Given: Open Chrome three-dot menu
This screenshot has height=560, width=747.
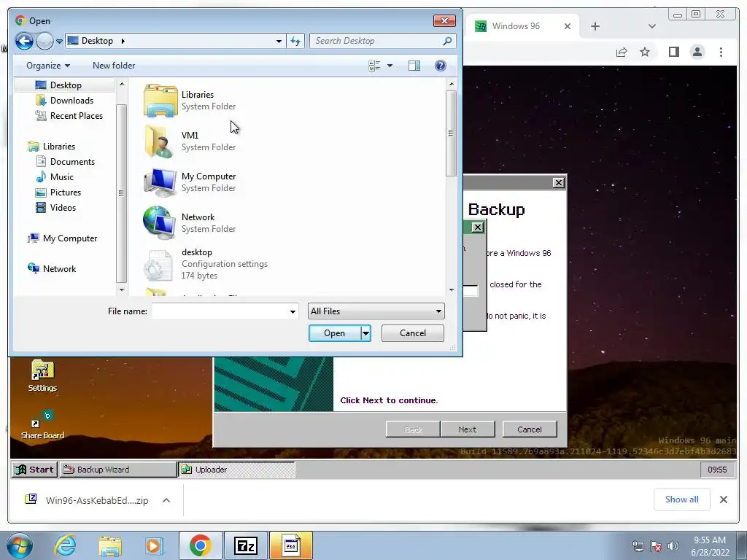Looking at the screenshot, I should [721, 52].
